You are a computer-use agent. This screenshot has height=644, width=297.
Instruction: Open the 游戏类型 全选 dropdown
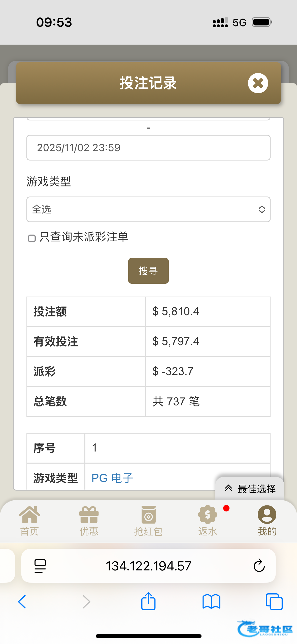pyautogui.click(x=148, y=209)
